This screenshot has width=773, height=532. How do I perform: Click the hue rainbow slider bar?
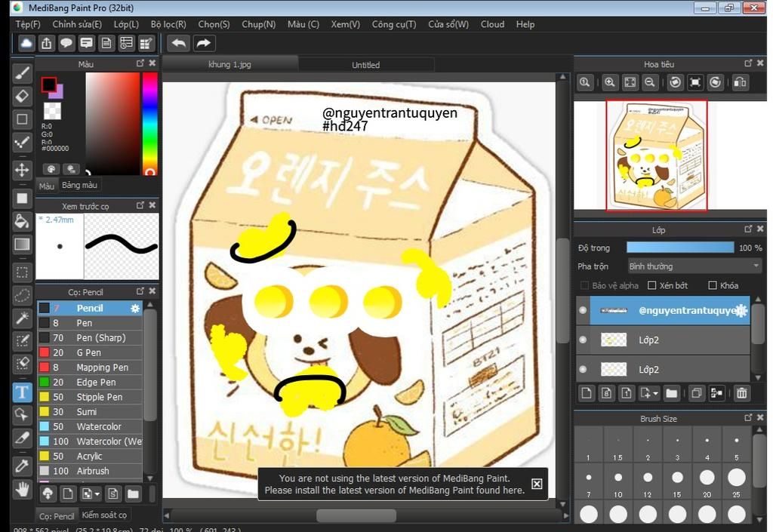(x=150, y=123)
